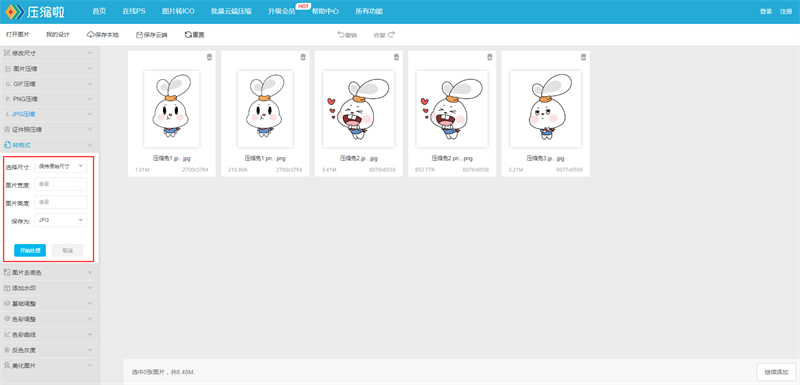Delete 压缩兔1.pn...png with its trash icon
The width and height of the screenshot is (800, 385).
pyautogui.click(x=303, y=57)
